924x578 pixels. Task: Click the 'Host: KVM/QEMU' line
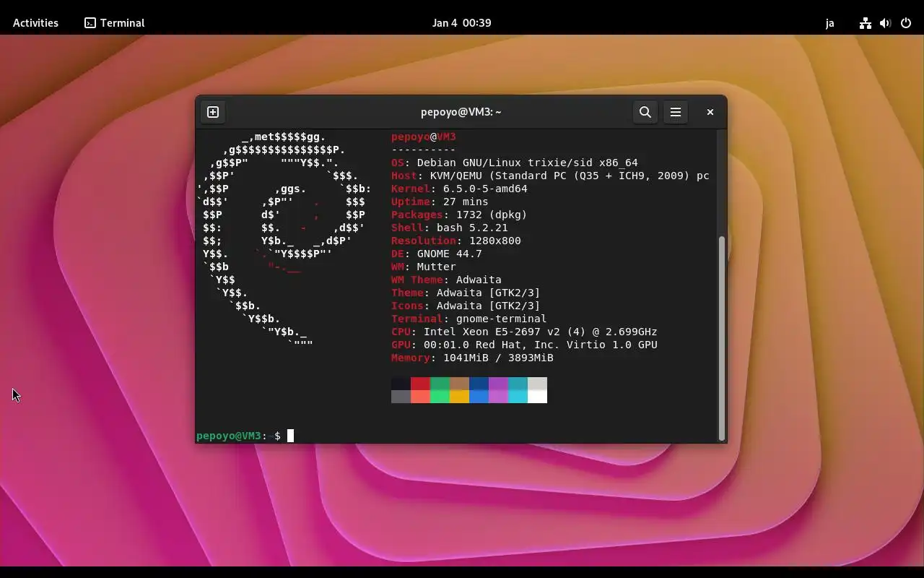(550, 176)
